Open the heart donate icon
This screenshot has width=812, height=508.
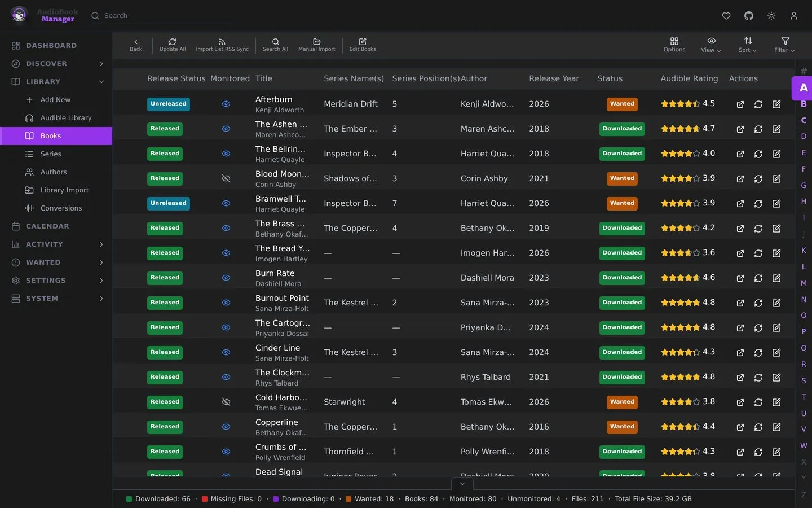(x=726, y=16)
